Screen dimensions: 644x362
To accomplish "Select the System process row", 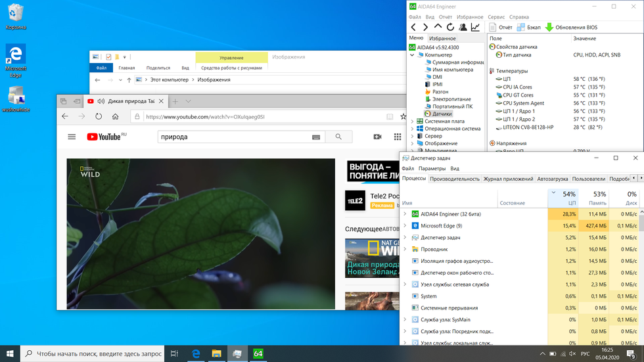I will coord(518,296).
